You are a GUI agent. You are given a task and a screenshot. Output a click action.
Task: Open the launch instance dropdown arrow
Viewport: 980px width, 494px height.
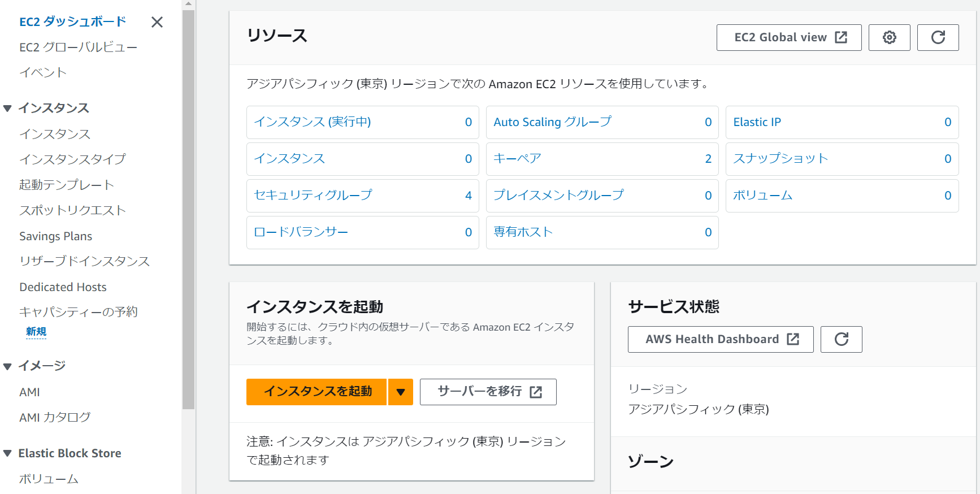point(401,392)
